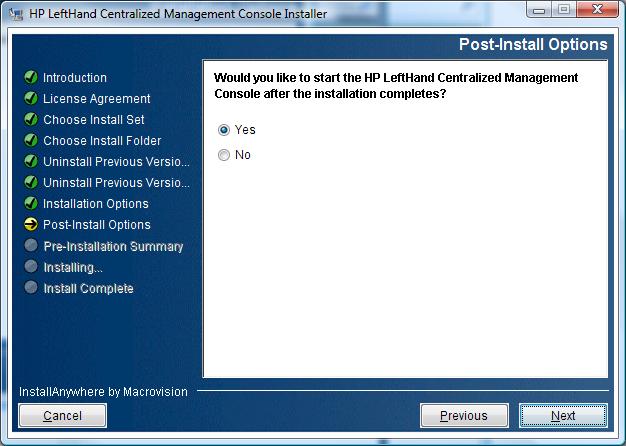This screenshot has width=626, height=446.
Task: Click the green check beside License Agreement
Action: point(31,98)
